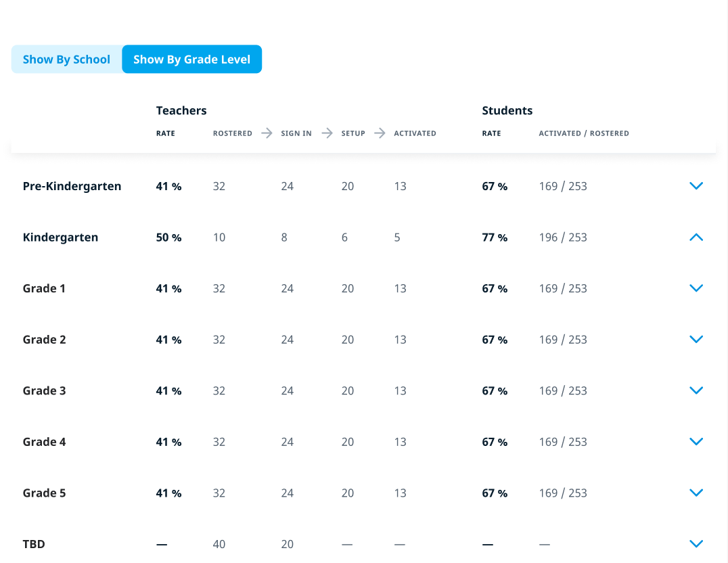Select Show By Grade Level toggle
The image size is (728, 563).
(191, 60)
